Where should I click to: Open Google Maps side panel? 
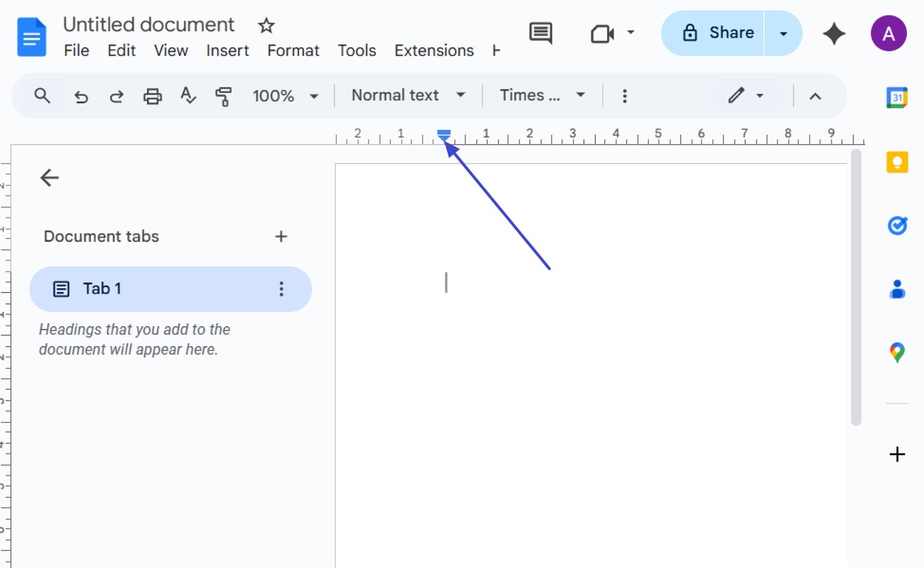(897, 353)
